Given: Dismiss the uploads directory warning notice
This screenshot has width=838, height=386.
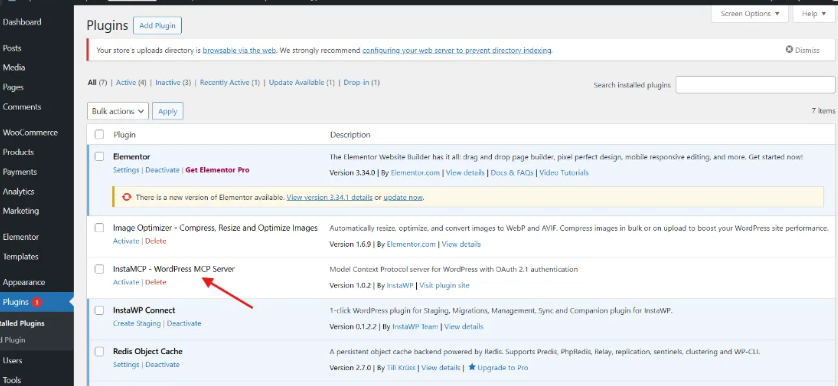Looking at the screenshot, I should (x=802, y=50).
